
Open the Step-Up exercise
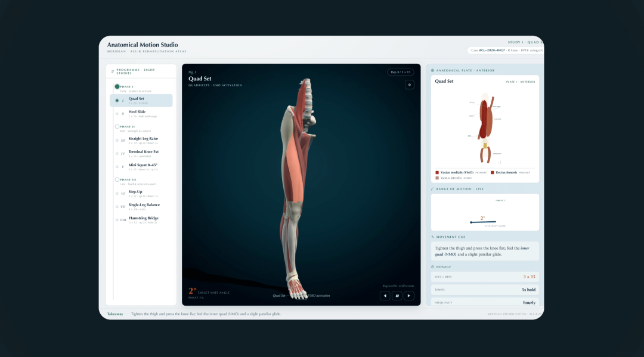141,194
